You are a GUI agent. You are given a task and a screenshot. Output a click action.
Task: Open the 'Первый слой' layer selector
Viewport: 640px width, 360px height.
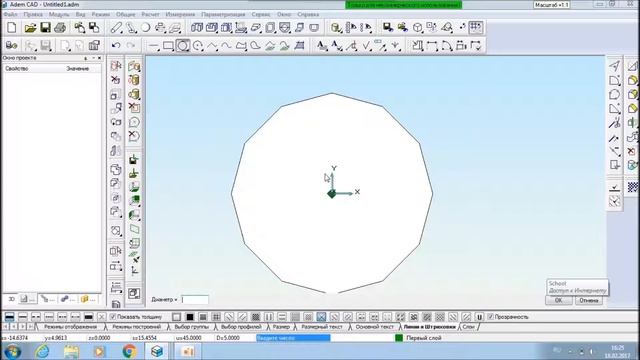424,338
